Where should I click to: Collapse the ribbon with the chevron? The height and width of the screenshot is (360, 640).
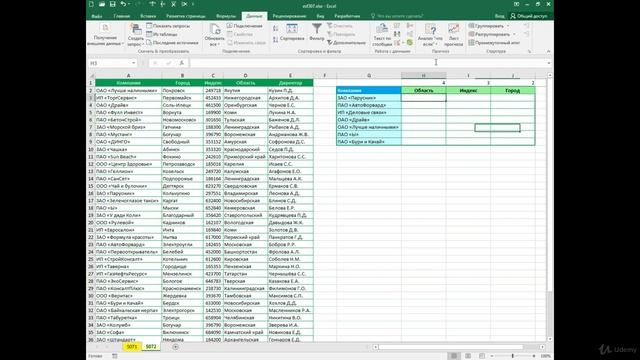coord(548,51)
